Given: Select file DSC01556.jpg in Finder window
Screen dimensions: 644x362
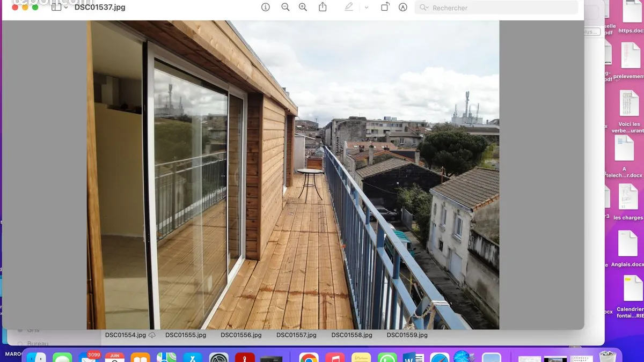Looking at the screenshot, I should (x=241, y=335).
